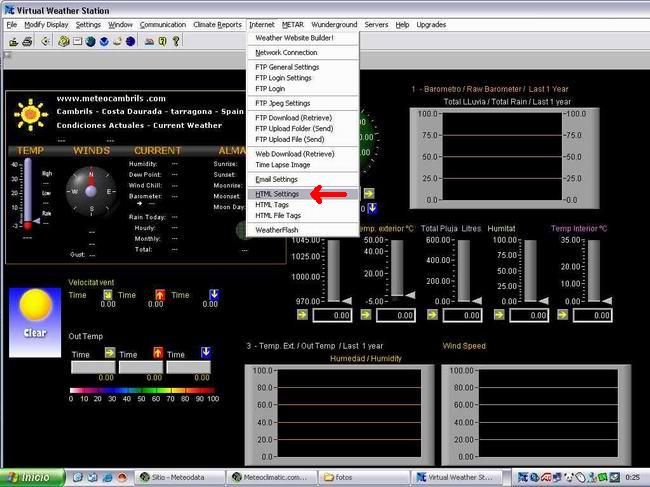
Task: Click the Temp Interior gauge slider pointer
Action: click(x=607, y=300)
